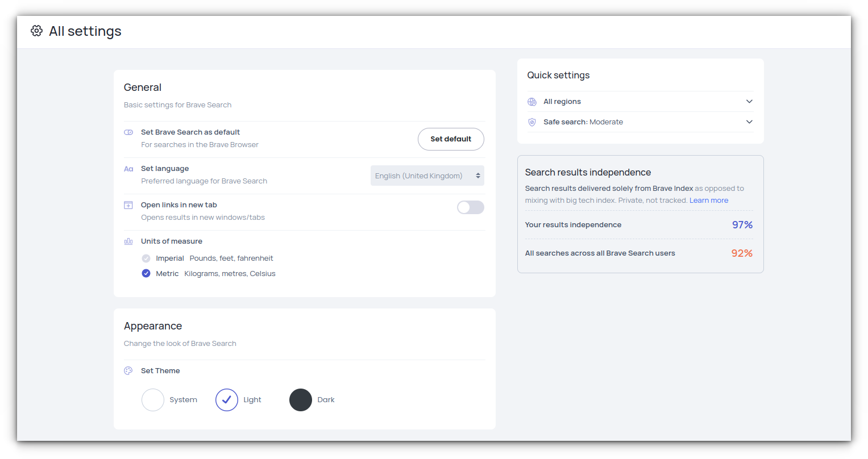Click the 92% all users value

742,253
